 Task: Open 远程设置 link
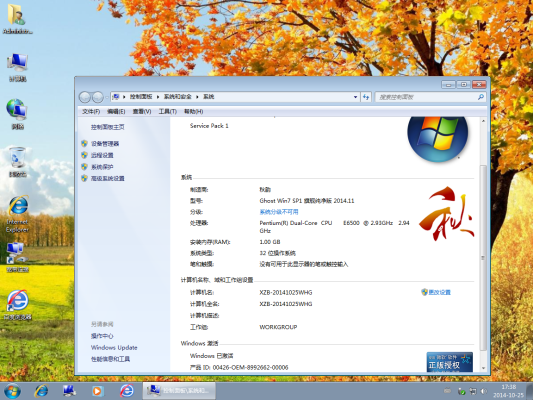pyautogui.click(x=102, y=155)
